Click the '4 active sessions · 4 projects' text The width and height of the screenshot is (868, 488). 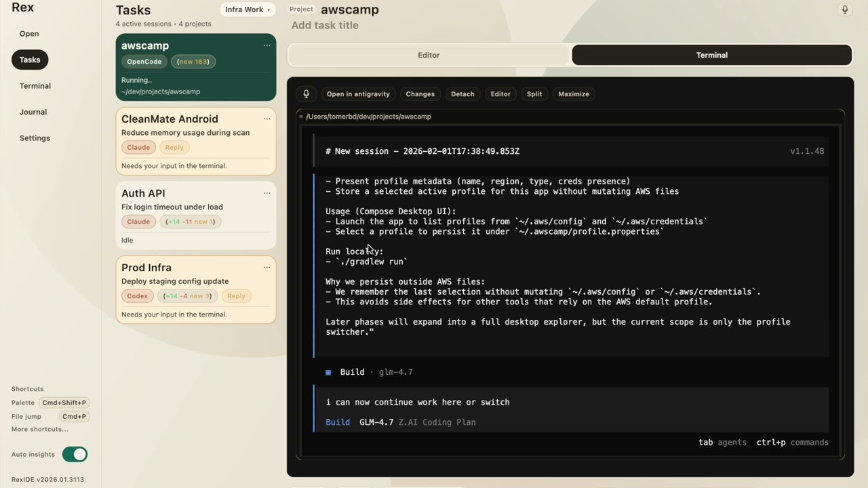[x=163, y=24]
